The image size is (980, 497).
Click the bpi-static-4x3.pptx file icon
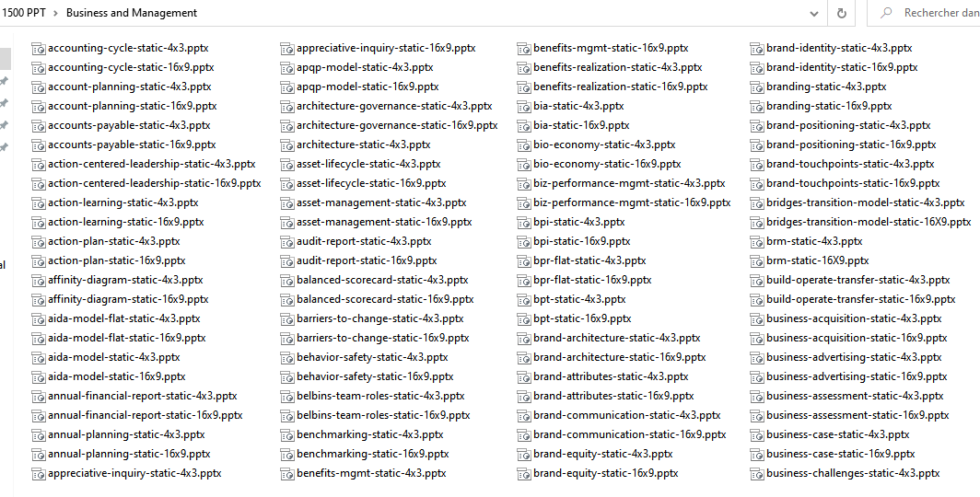[x=524, y=223]
